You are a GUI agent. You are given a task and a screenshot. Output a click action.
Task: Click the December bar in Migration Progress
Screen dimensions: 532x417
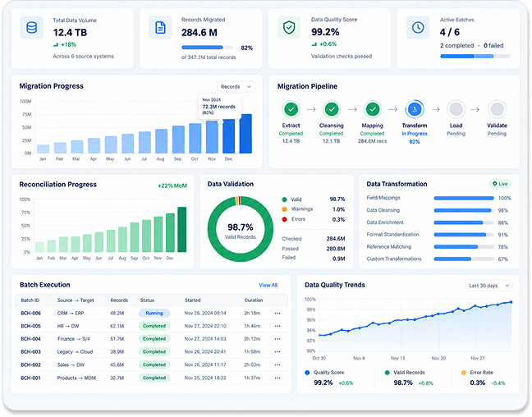point(229,135)
